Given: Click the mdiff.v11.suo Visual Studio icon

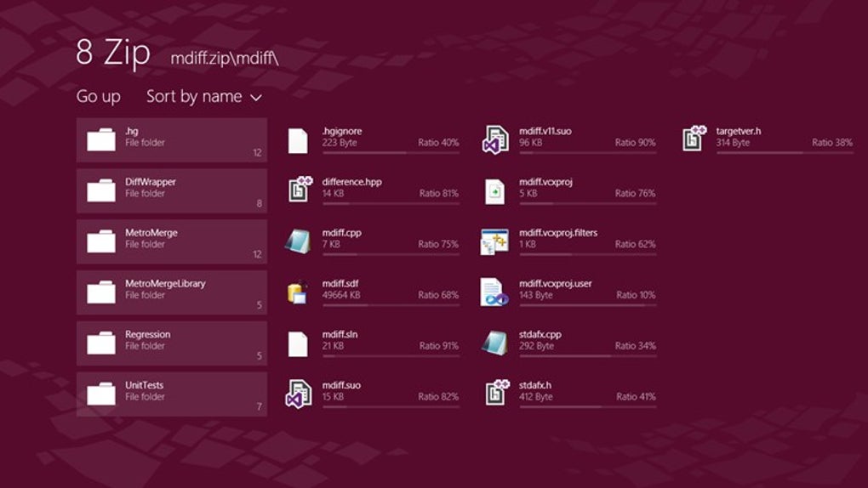Looking at the screenshot, I should click(x=495, y=139).
